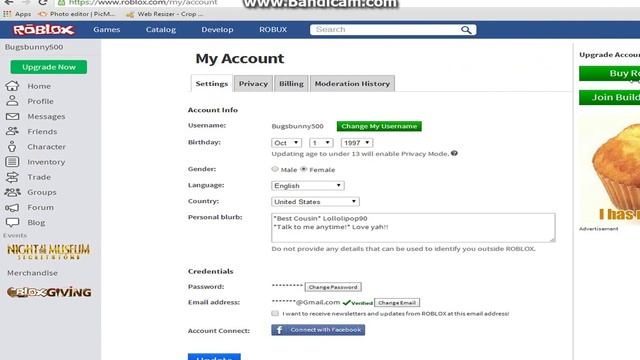This screenshot has height=360, width=640.
Task: Click the Facebook f logo icon
Action: coord(279,330)
